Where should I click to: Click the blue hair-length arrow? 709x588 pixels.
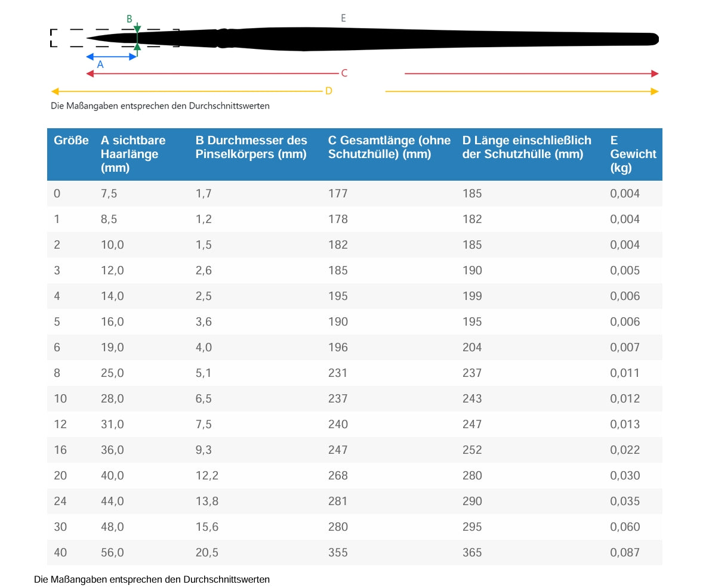pyautogui.click(x=112, y=57)
